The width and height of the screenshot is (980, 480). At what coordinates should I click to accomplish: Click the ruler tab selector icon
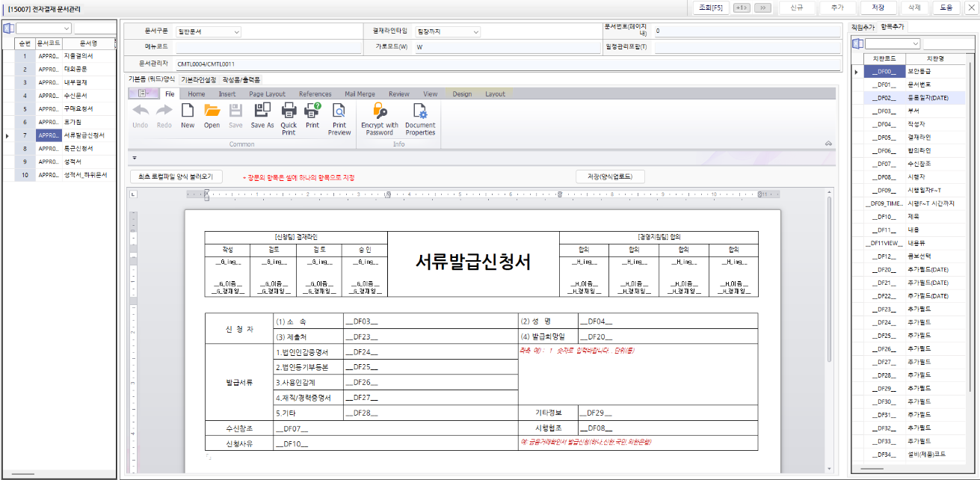(x=133, y=194)
